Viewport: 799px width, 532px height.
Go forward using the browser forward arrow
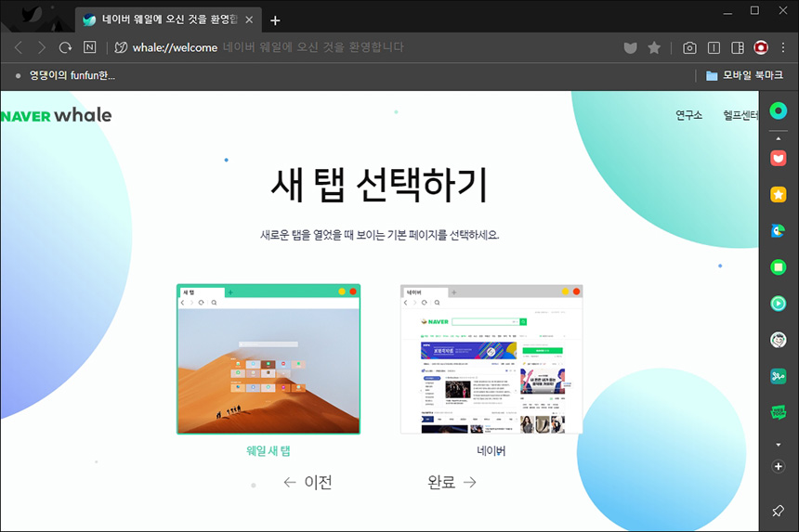(42, 48)
